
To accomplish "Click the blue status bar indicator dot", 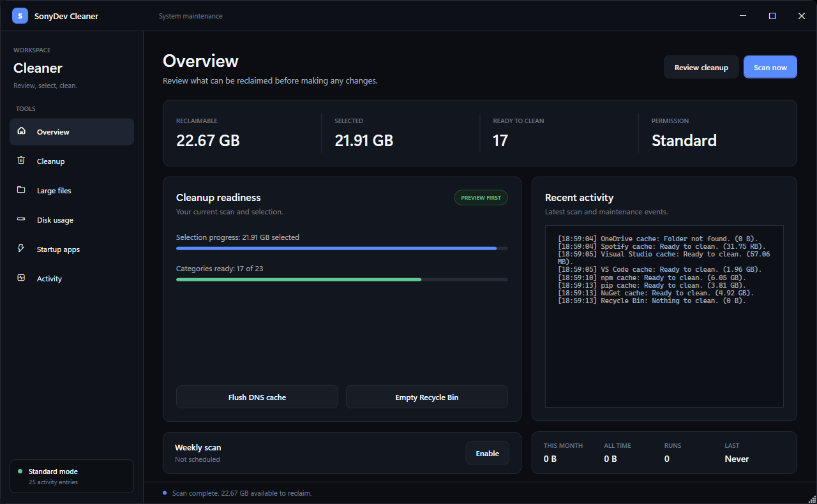I will [165, 493].
